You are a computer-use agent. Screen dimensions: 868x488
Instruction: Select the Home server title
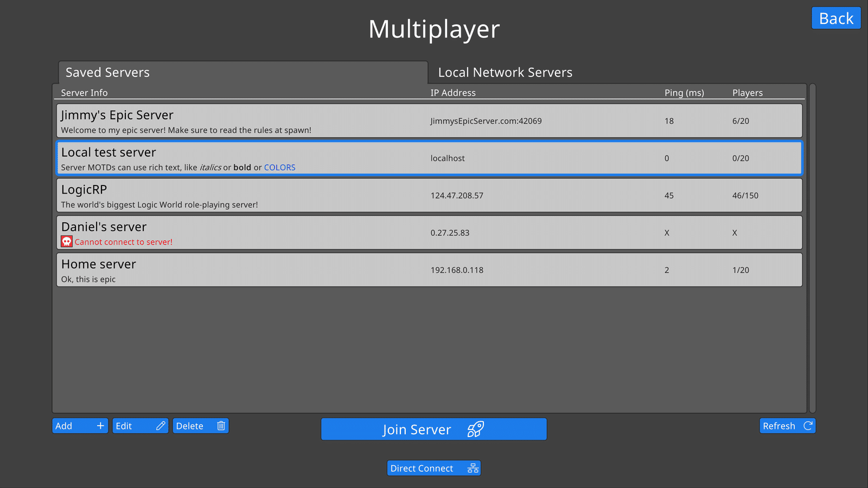pos(99,264)
